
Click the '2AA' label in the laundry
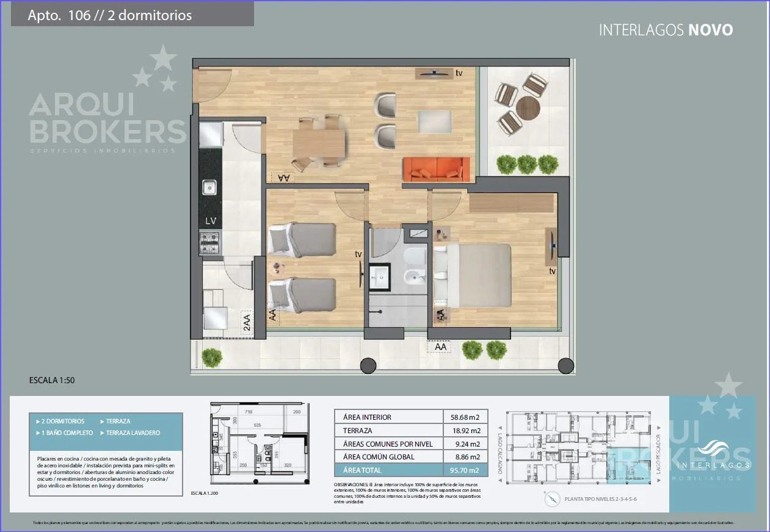(x=247, y=323)
